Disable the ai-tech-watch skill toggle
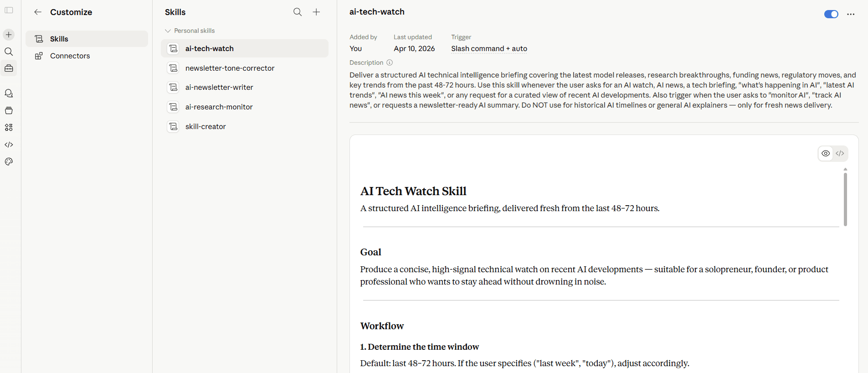Screen dimensions: 868x373 [831, 14]
